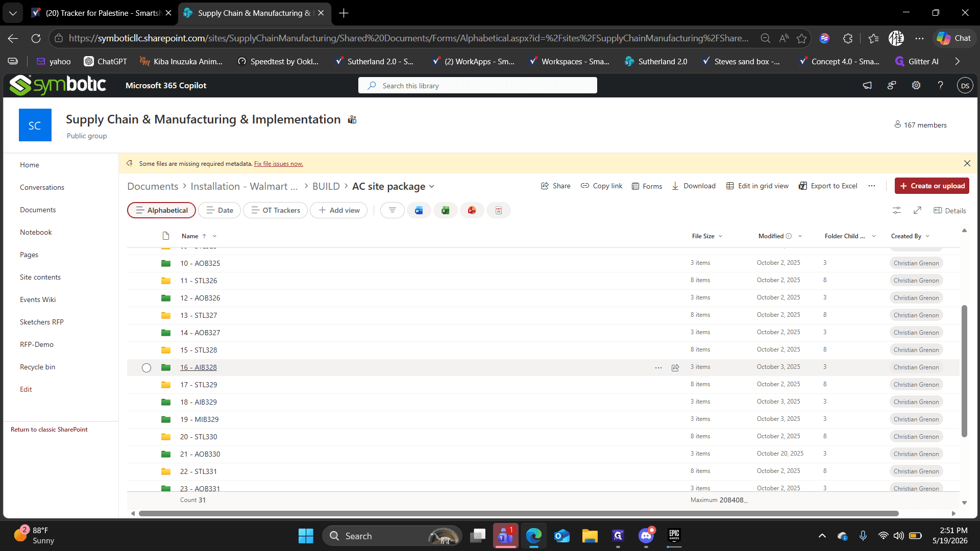
Task: Click Export to Excel
Action: (x=828, y=186)
